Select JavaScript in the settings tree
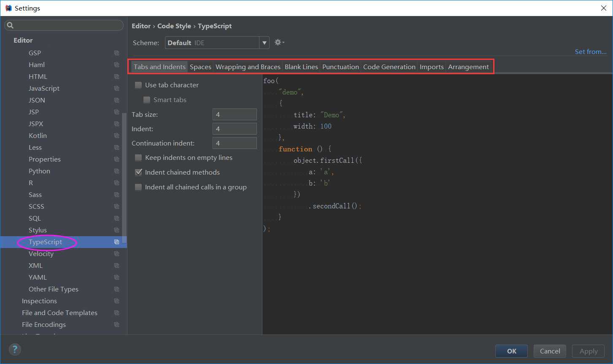 pos(44,89)
